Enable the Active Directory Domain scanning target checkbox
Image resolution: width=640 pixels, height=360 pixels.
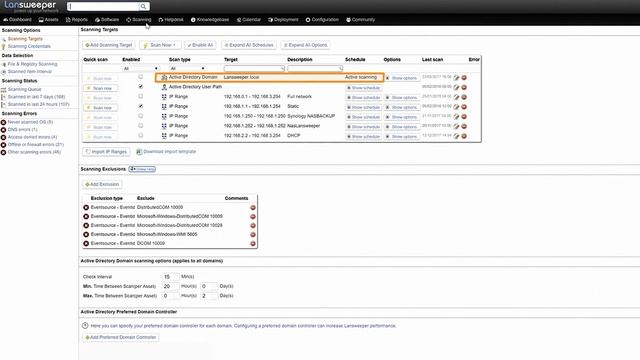pos(141,77)
